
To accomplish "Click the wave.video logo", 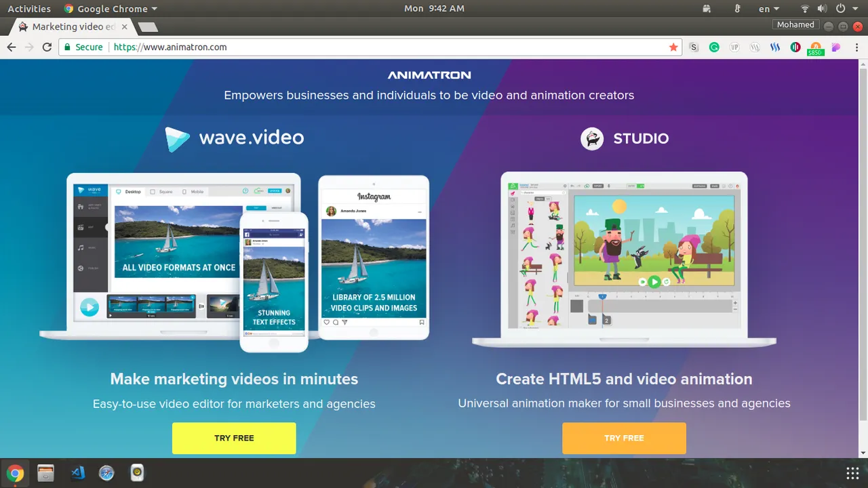I will tap(235, 138).
